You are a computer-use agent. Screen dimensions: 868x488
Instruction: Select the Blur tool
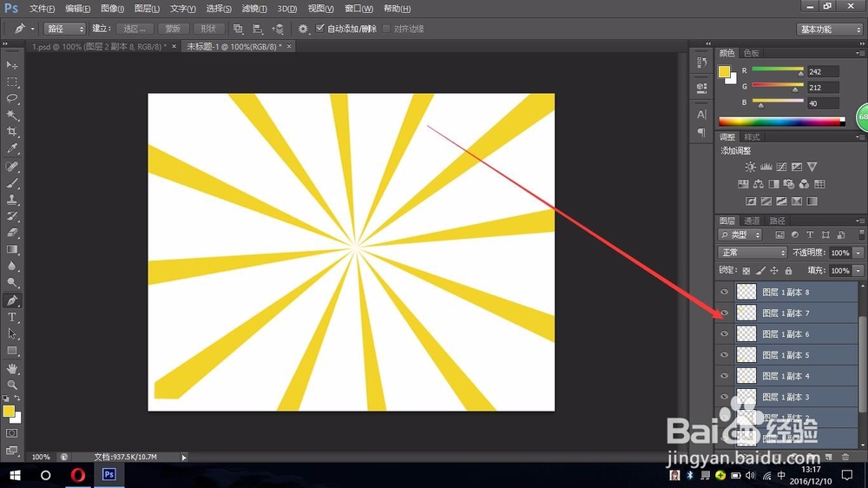pos(11,266)
